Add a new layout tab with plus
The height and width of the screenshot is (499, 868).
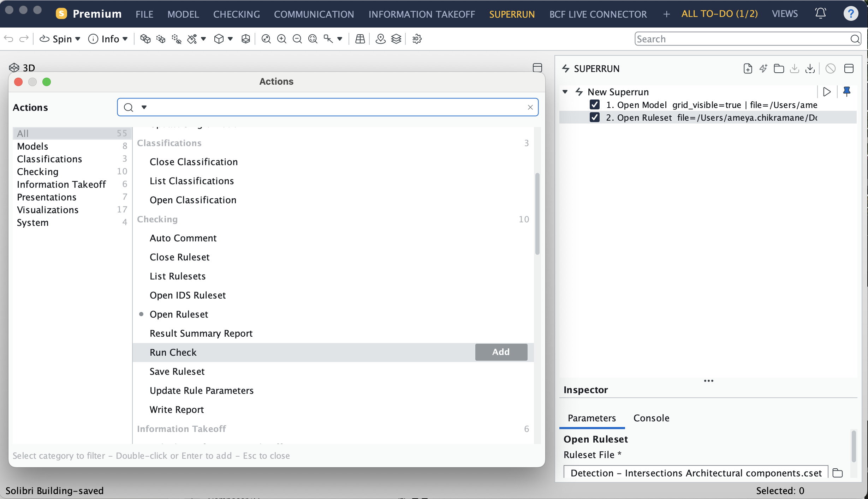[666, 14]
